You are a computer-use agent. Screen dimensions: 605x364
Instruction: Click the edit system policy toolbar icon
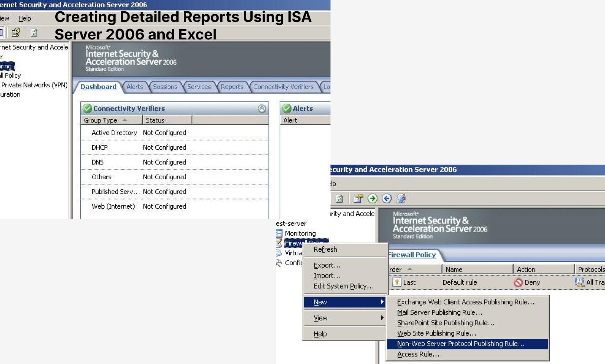coord(358,198)
